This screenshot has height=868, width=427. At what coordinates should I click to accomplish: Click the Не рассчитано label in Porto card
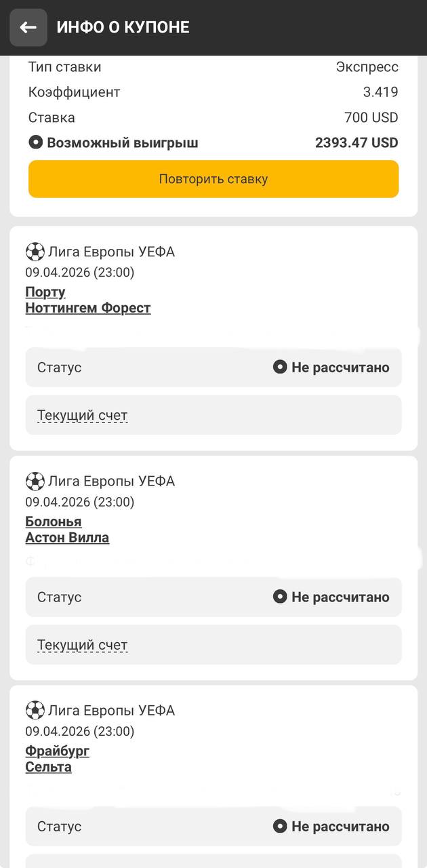pos(340,368)
